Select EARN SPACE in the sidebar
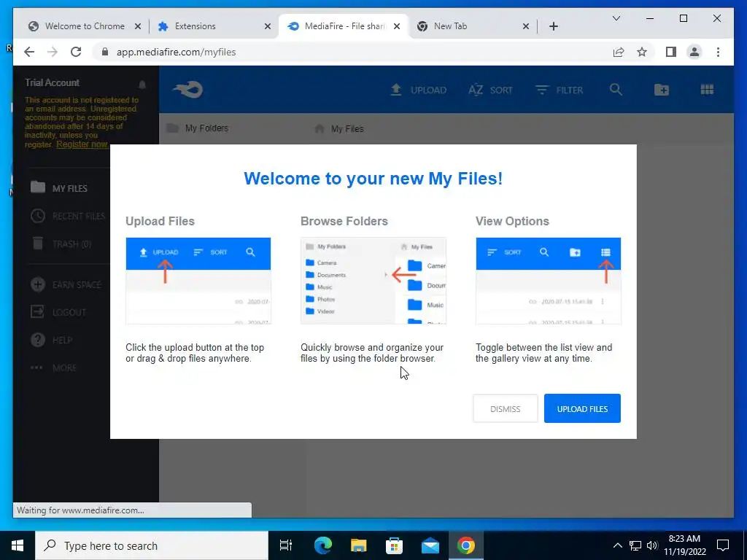Viewport: 747px width, 560px height. coord(66,285)
